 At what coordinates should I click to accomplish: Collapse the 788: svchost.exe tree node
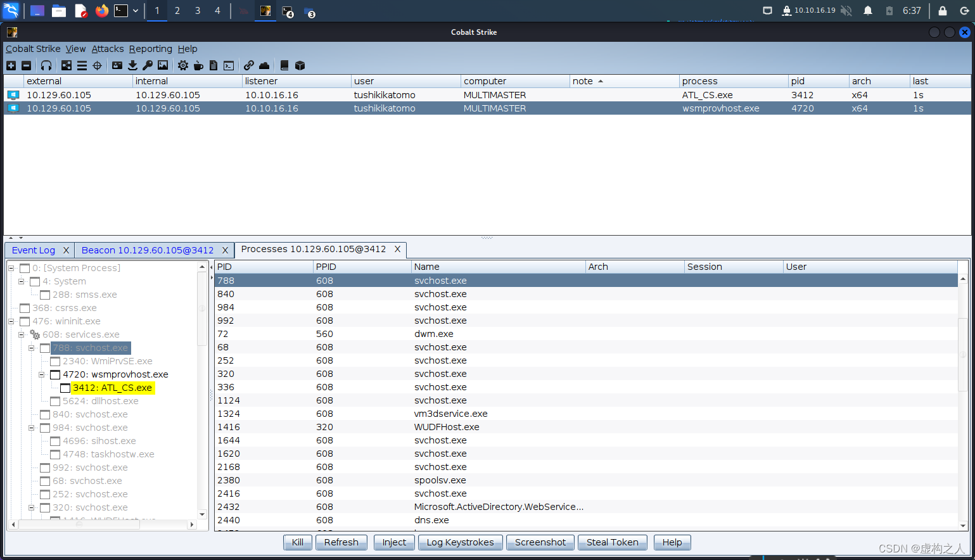click(31, 348)
